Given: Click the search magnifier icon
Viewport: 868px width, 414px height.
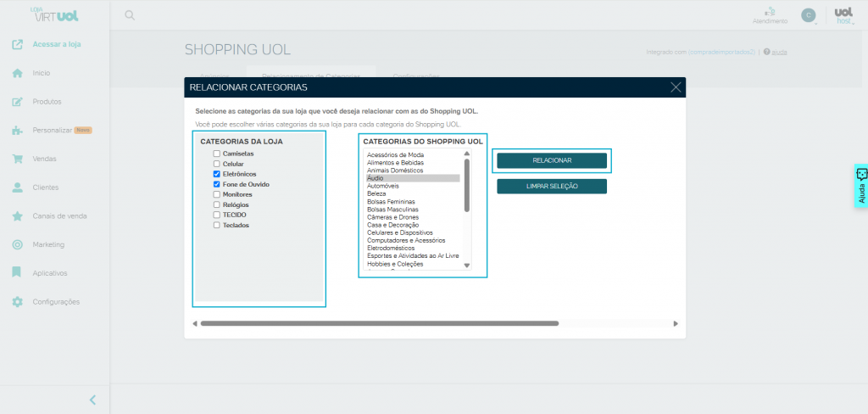Looking at the screenshot, I should [130, 15].
